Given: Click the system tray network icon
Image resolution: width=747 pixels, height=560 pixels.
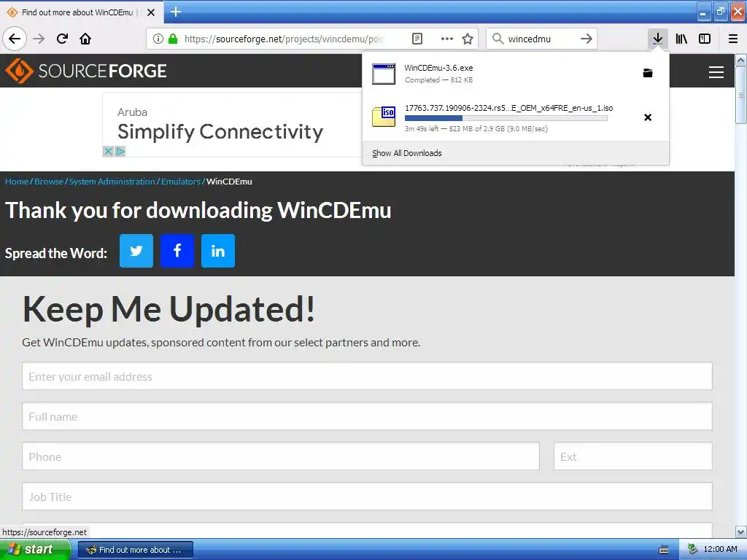Looking at the screenshot, I should click(693, 550).
